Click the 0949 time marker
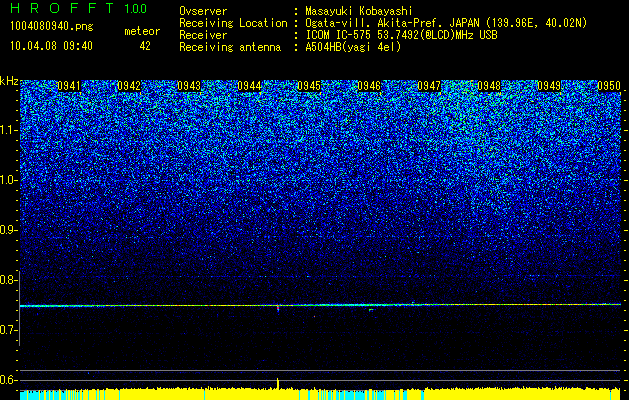 (549, 86)
